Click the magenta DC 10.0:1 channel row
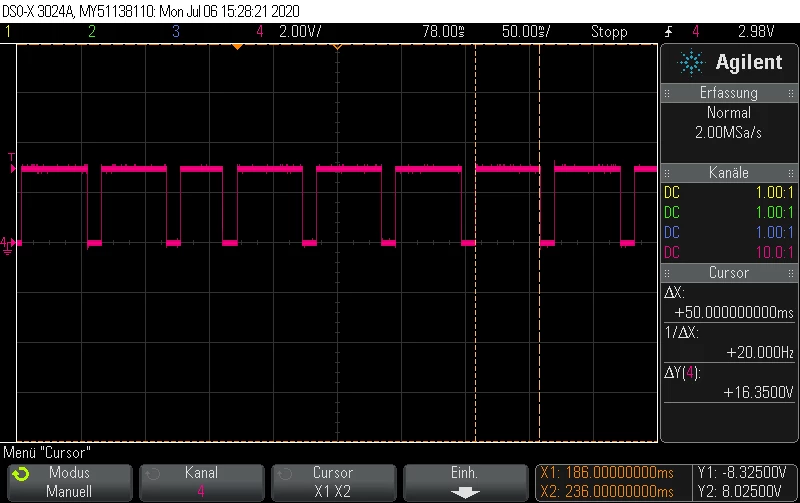The width and height of the screenshot is (800, 503). (x=729, y=252)
